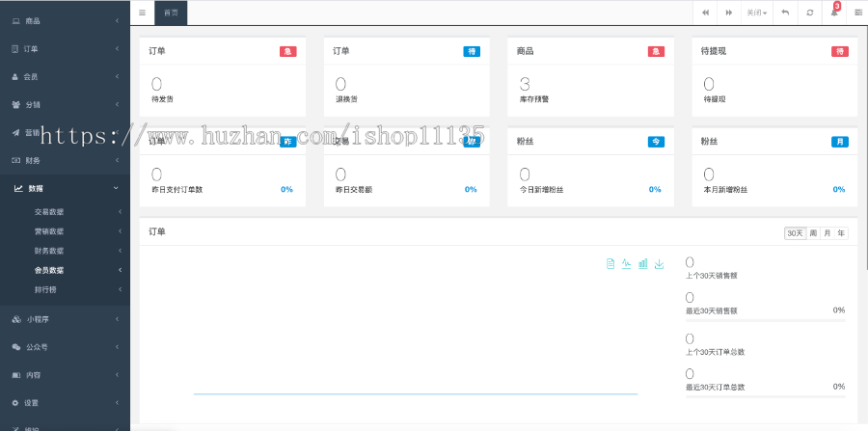The height and width of the screenshot is (431, 868).
Task: Toggle the sidebar with the hamburger icon
Action: [143, 13]
